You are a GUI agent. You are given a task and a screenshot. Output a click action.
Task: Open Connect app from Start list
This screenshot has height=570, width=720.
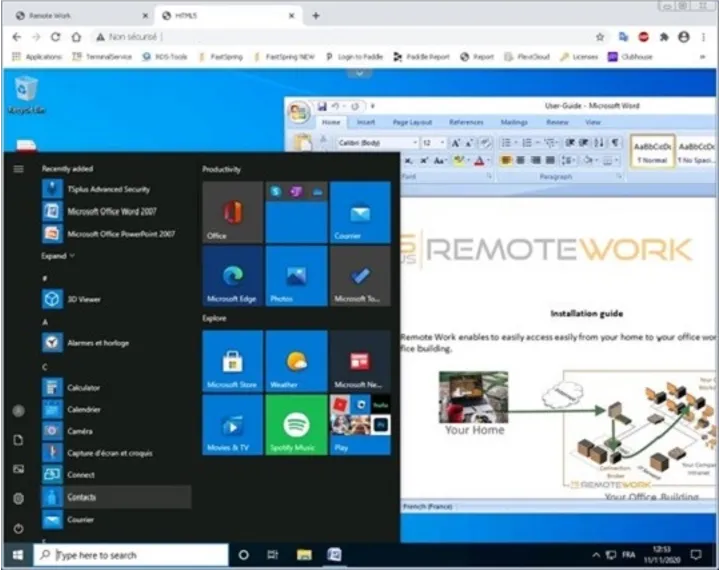tap(116, 475)
